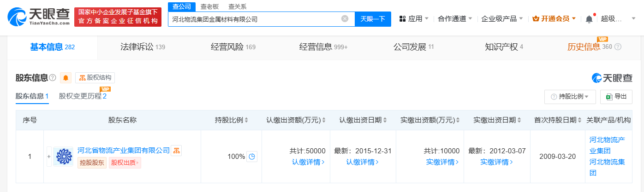Switch to the 查关系 search tab
The image size is (644, 192).
[237, 6]
